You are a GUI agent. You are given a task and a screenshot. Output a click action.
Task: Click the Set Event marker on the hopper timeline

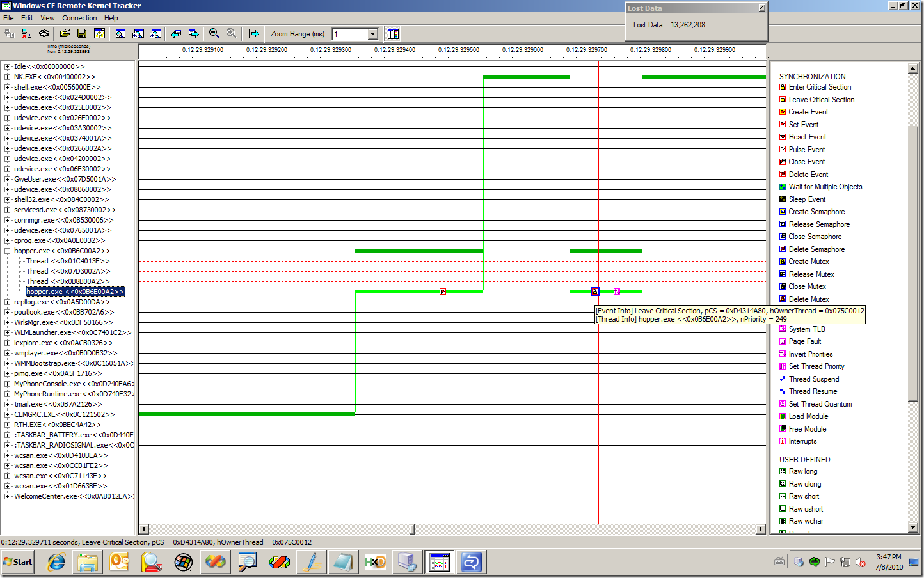[443, 292]
